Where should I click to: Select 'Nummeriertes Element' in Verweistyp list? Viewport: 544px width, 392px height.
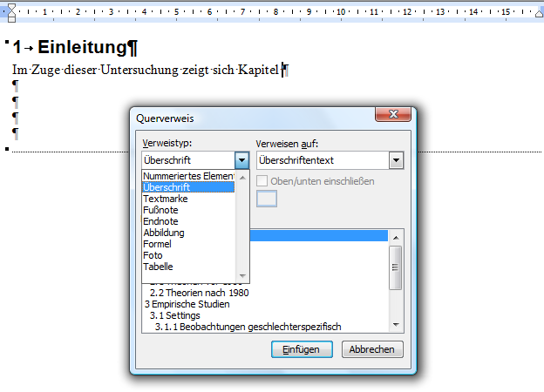coord(188,176)
